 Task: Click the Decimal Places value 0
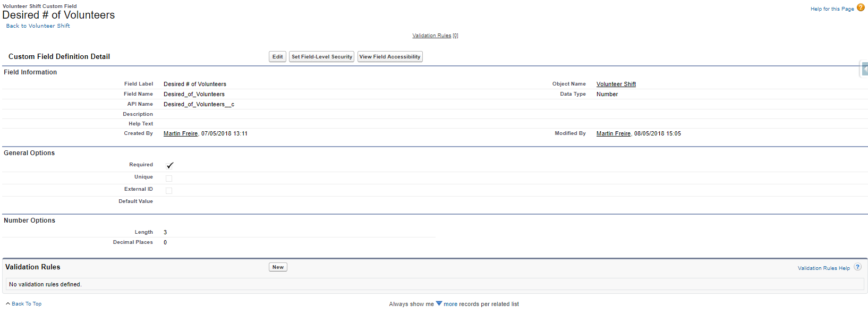click(165, 242)
